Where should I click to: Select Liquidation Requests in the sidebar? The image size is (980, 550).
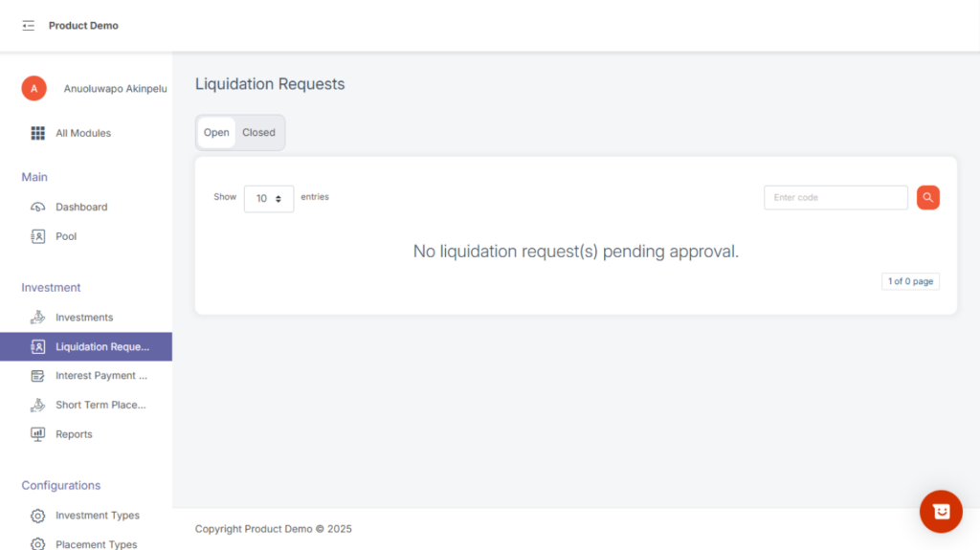coord(101,346)
